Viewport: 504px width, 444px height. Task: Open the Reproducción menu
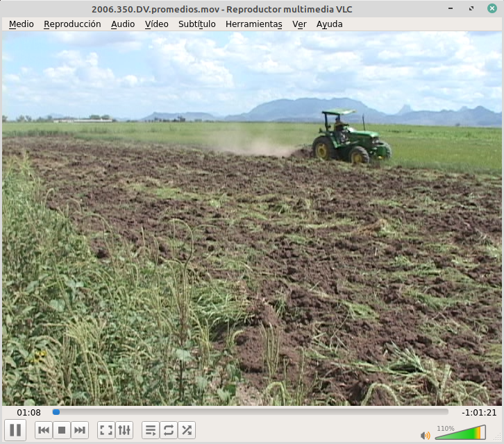[x=72, y=24]
